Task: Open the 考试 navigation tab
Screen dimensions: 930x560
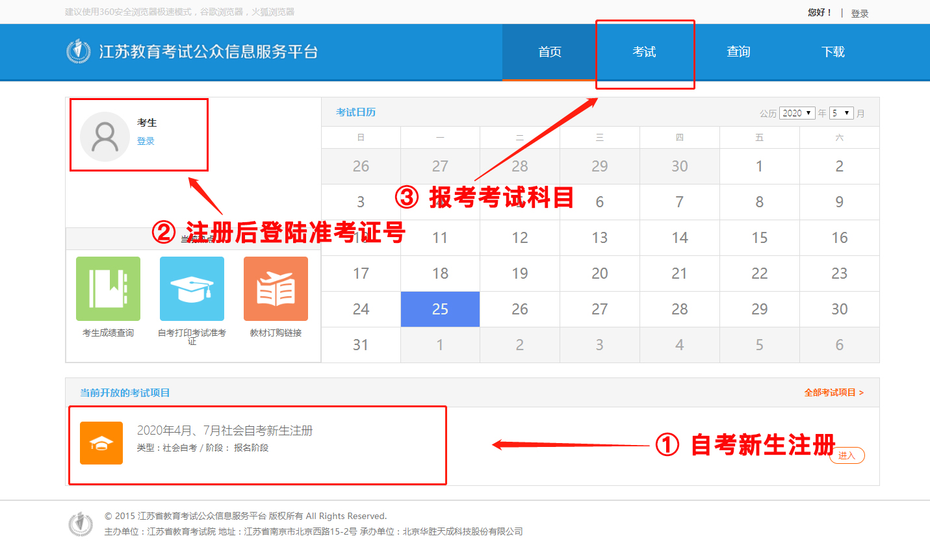Action: click(x=644, y=52)
